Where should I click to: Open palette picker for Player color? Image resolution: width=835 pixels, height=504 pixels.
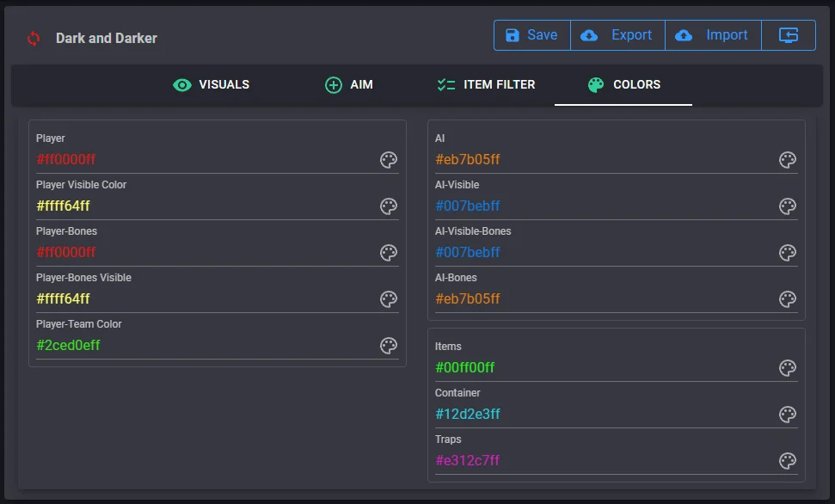389,160
